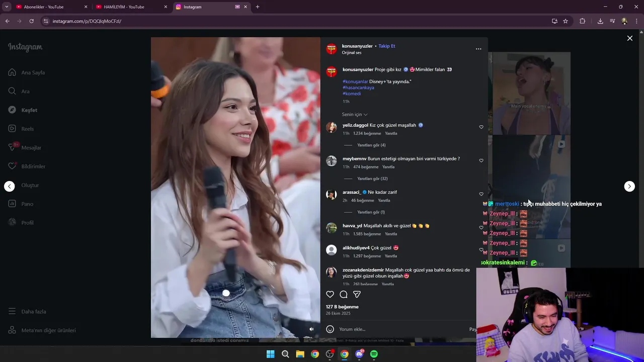
Task: Click the Instagram logo
Action: (x=25, y=47)
